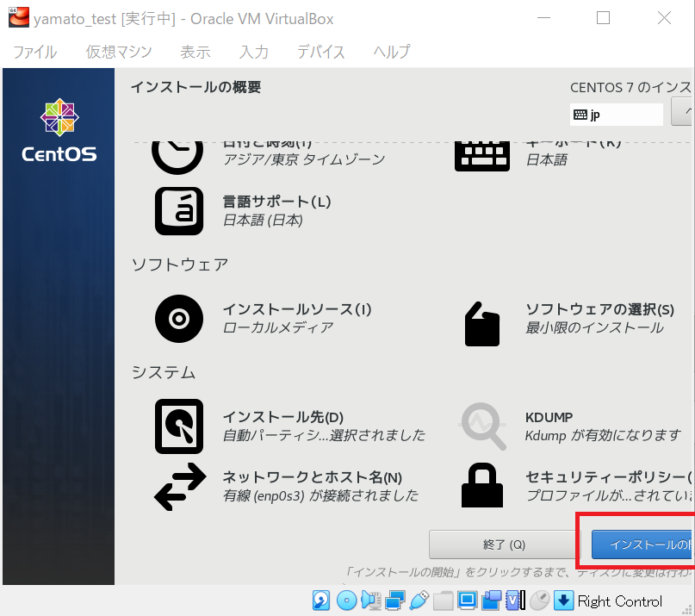Open セキュリティーポリシー padlock icon
This screenshot has width=695, height=616.
pyautogui.click(x=481, y=485)
